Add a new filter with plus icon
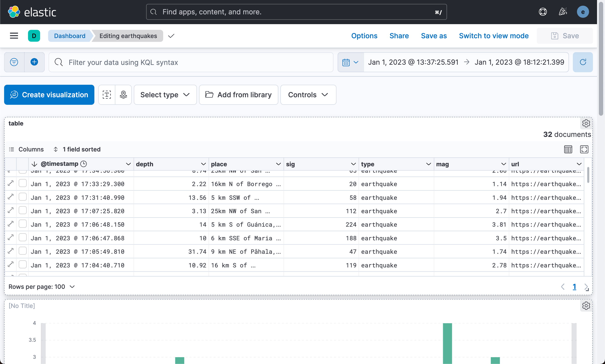This screenshot has height=364, width=605. 34,62
